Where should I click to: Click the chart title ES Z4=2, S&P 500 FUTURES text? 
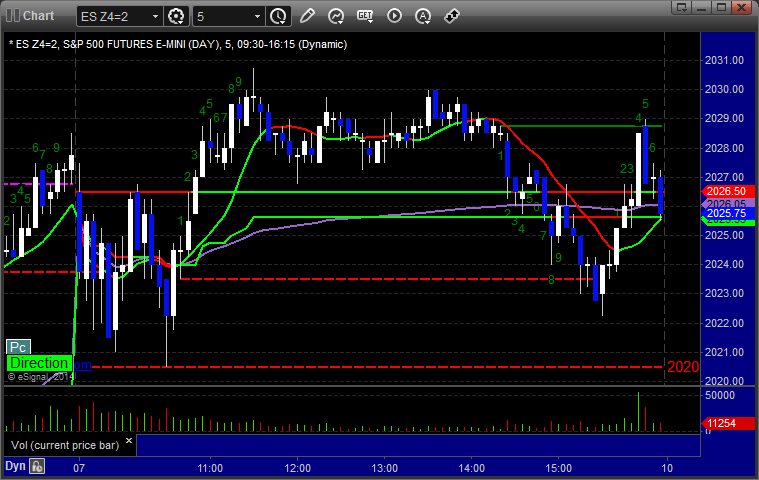[x=178, y=45]
